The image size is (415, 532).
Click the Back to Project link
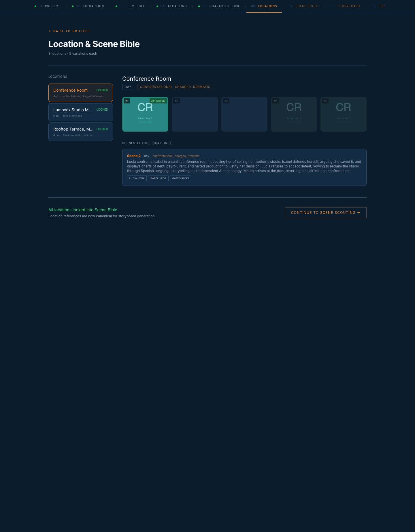tap(69, 31)
